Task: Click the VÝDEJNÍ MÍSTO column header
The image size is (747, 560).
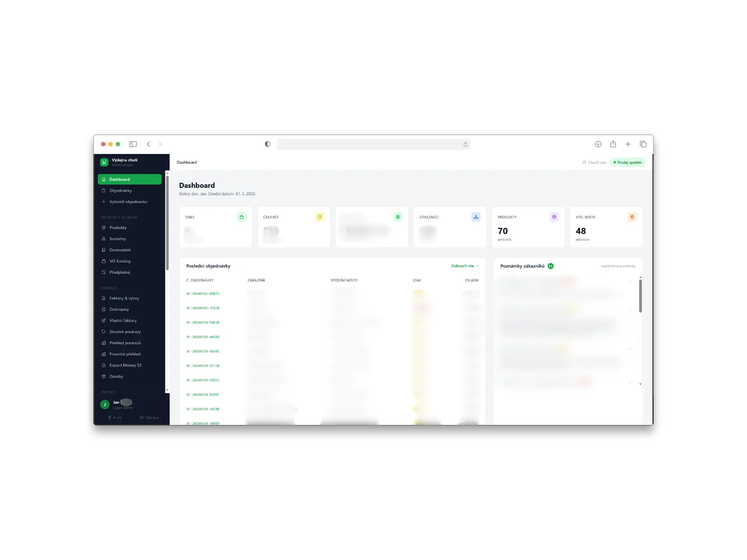Action: pyautogui.click(x=344, y=280)
